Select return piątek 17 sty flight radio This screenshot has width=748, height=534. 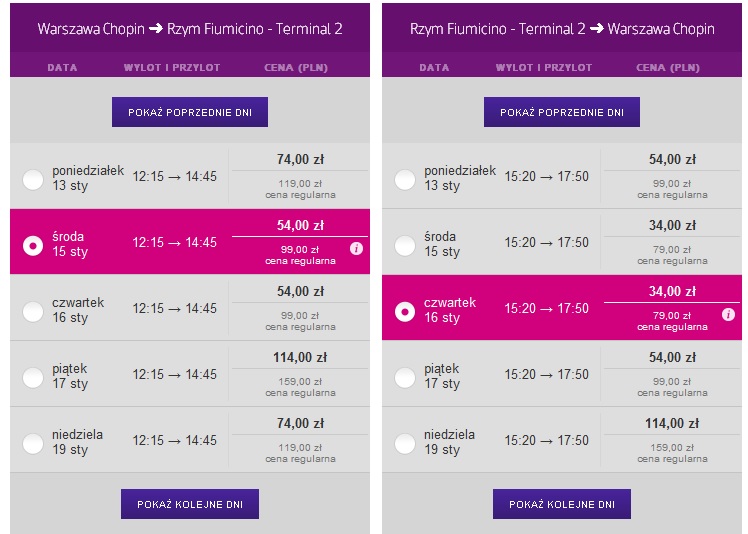tap(405, 377)
